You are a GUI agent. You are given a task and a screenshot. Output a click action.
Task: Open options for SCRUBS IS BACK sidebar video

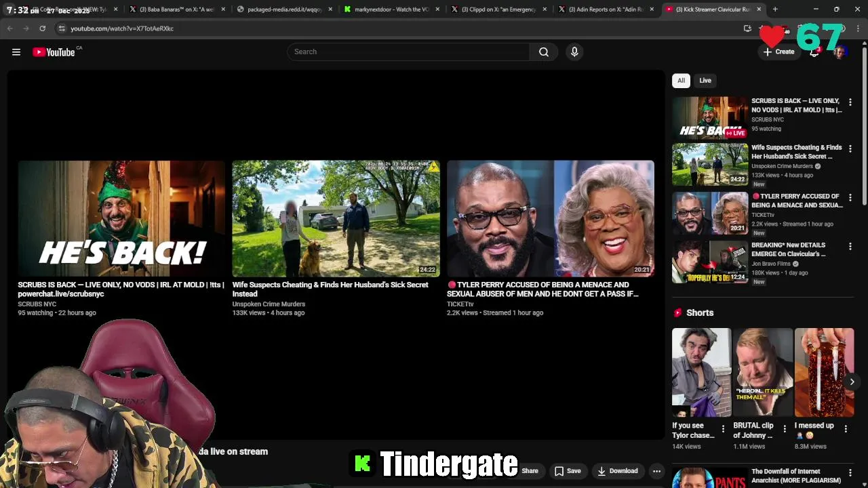[850, 102]
